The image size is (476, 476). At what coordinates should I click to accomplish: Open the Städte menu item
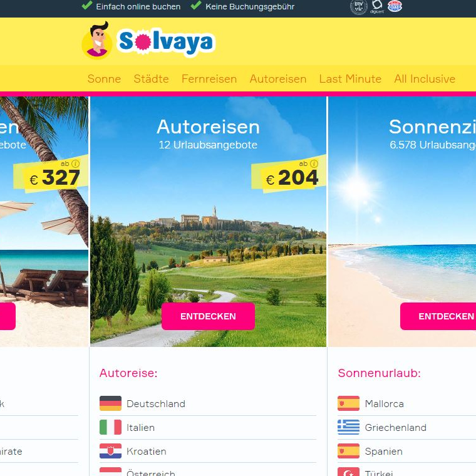point(151,79)
